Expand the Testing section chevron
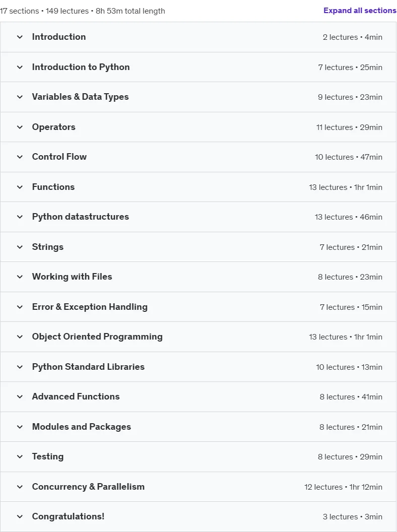This screenshot has height=532, width=397. 20,456
